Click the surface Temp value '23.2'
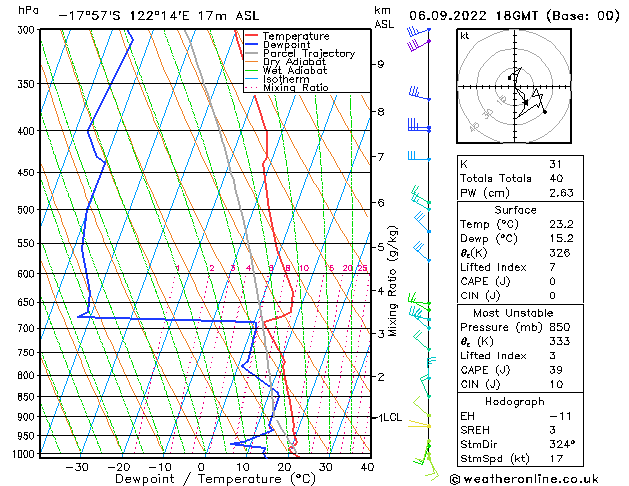 561,224
